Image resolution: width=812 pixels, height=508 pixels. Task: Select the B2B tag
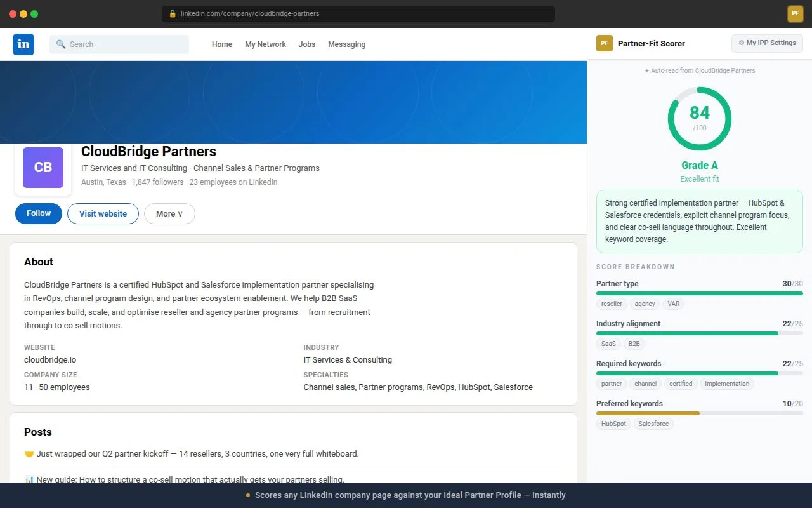pyautogui.click(x=634, y=344)
